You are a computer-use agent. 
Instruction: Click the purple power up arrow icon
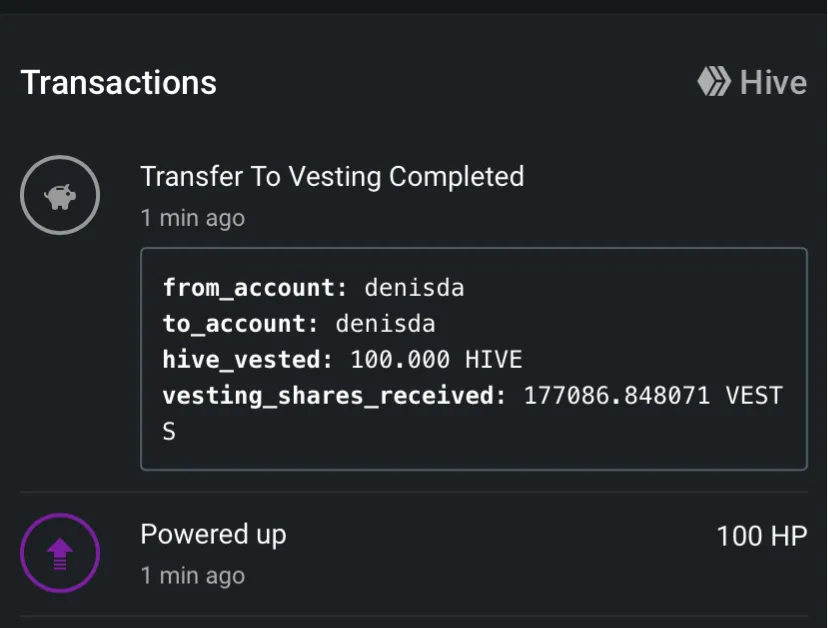click(60, 552)
